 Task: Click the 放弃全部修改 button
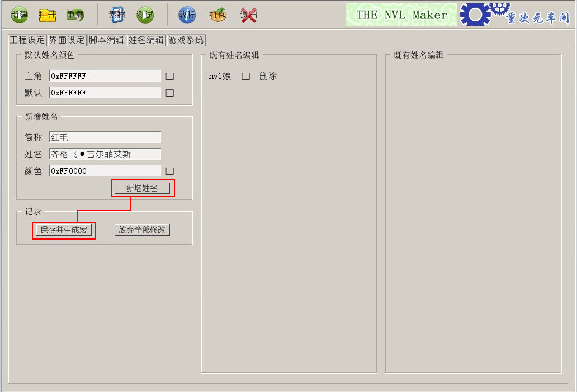(x=142, y=230)
